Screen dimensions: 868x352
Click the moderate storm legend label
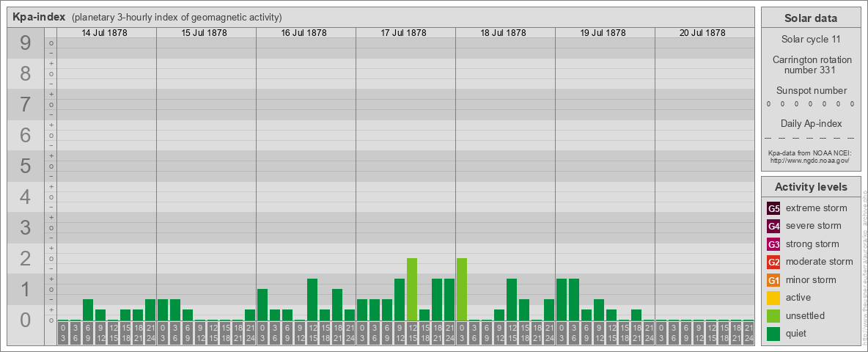(x=820, y=262)
